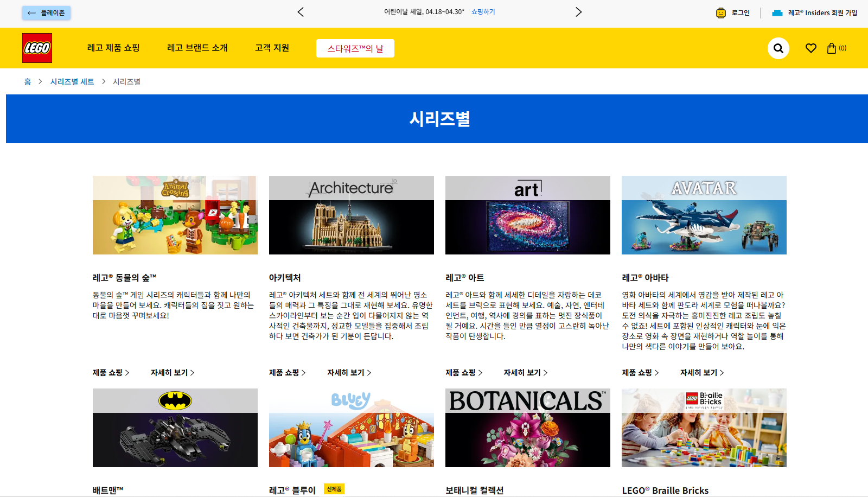Click the login minifigure head icon
868x497 pixels.
coord(720,12)
